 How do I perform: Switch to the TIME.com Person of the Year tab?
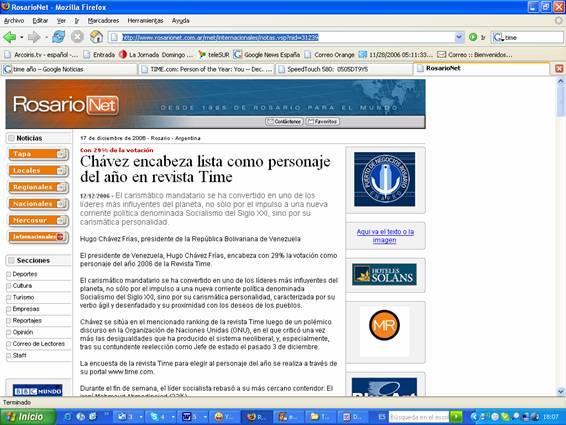(x=206, y=69)
